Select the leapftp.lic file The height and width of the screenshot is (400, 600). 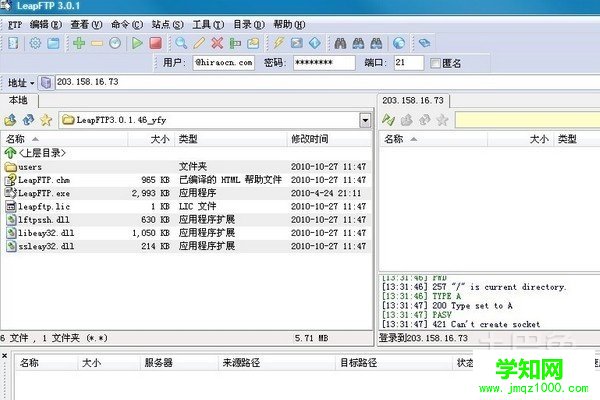point(186,206)
